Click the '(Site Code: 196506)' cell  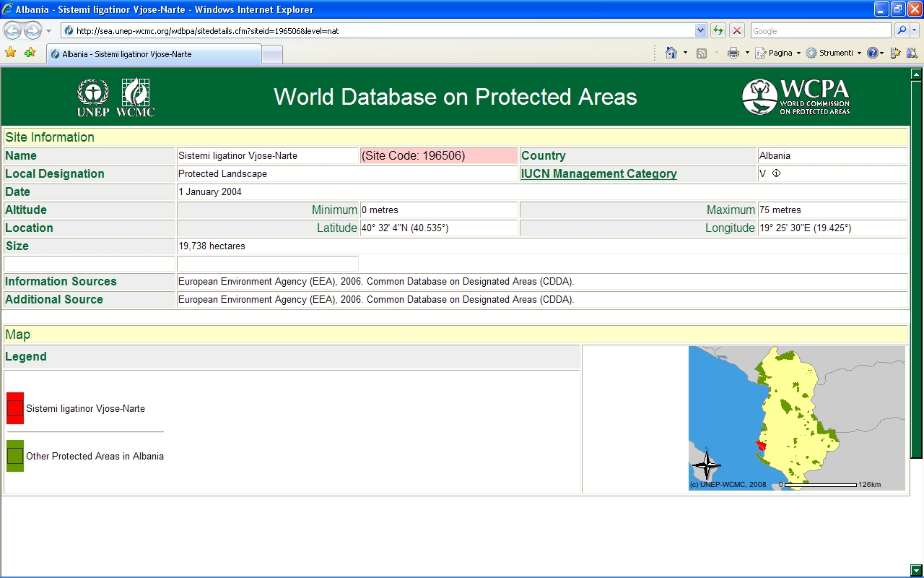439,156
